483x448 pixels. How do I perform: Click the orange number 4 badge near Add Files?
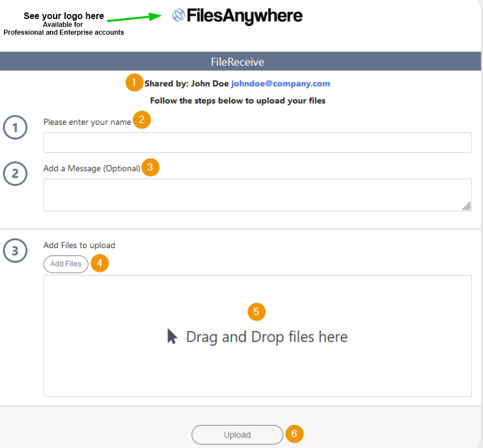point(100,263)
